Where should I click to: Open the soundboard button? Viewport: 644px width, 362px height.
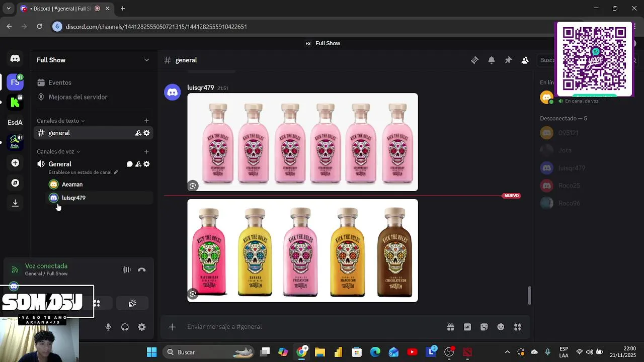132,303
